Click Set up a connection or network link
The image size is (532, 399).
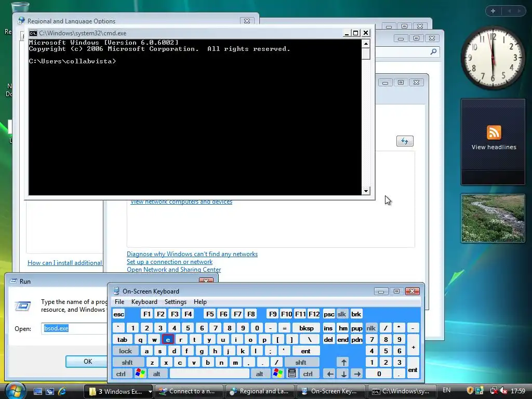pos(170,262)
